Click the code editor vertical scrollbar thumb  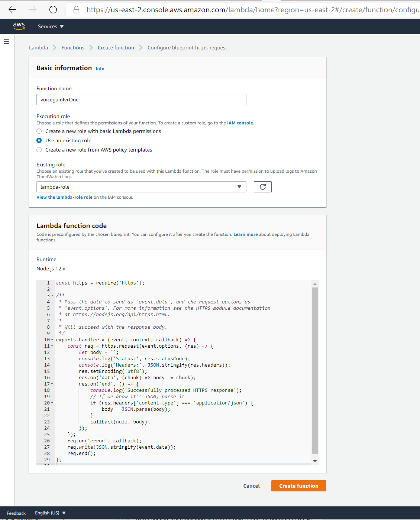click(x=315, y=371)
